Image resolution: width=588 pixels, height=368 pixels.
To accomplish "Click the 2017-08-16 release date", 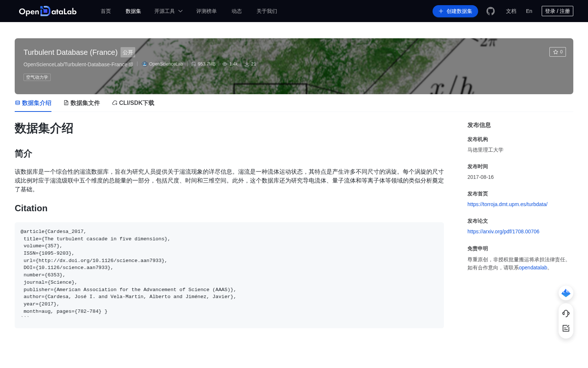I will coord(481,177).
